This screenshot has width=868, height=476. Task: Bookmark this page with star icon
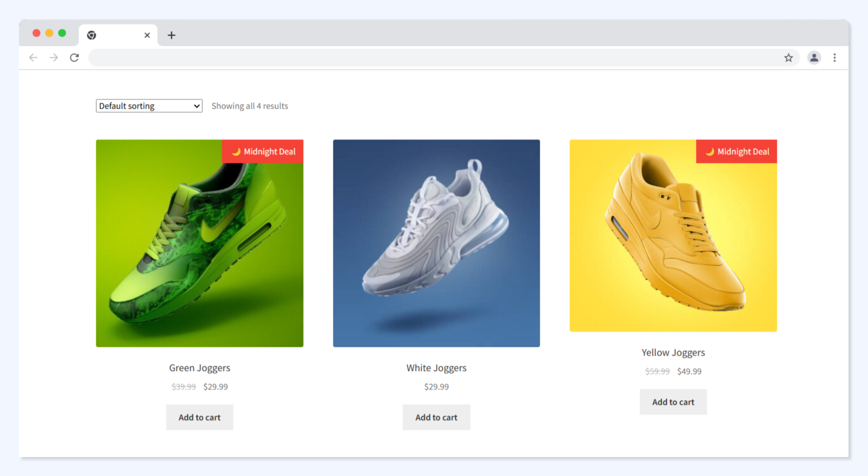click(x=788, y=57)
